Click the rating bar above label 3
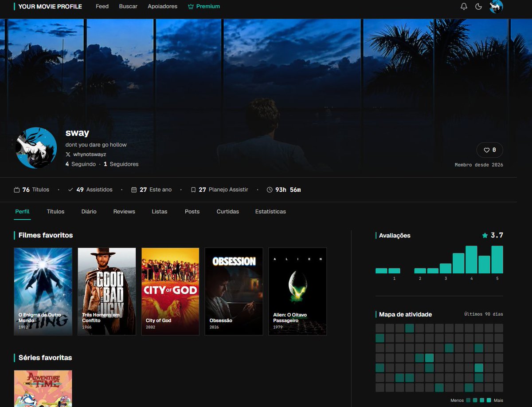This screenshot has height=407, width=532. 446,268
